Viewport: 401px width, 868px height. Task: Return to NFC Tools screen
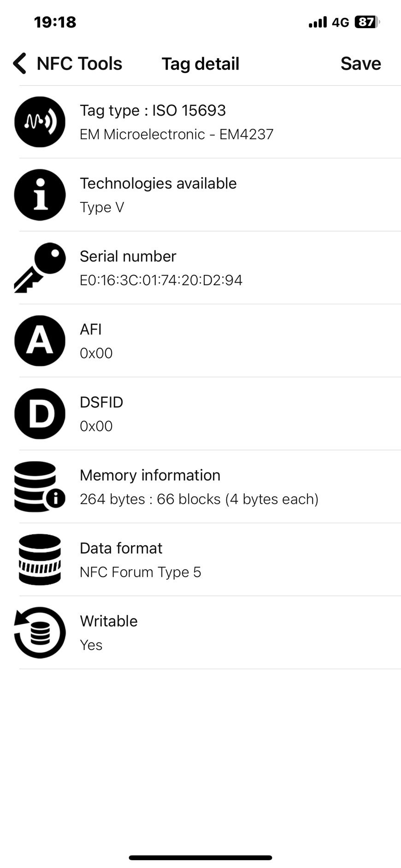pyautogui.click(x=79, y=64)
